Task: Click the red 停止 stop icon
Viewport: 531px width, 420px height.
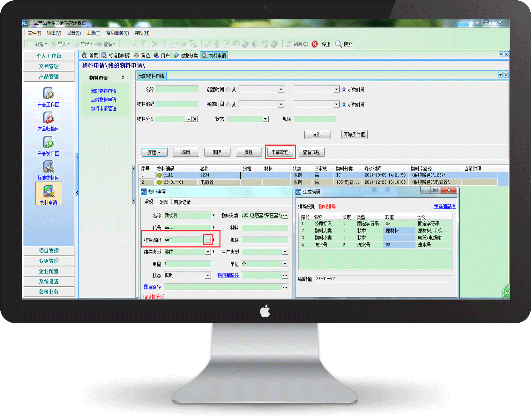Action: 315,44
